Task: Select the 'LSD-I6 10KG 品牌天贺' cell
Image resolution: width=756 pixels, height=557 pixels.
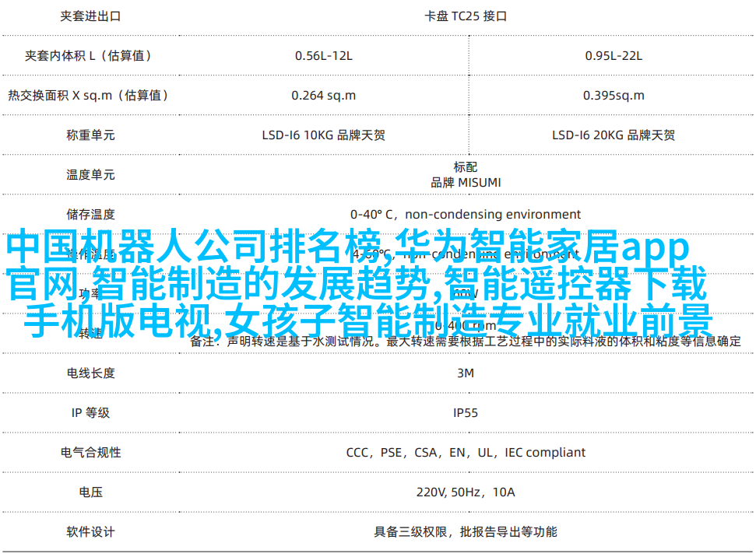Action: [x=324, y=135]
